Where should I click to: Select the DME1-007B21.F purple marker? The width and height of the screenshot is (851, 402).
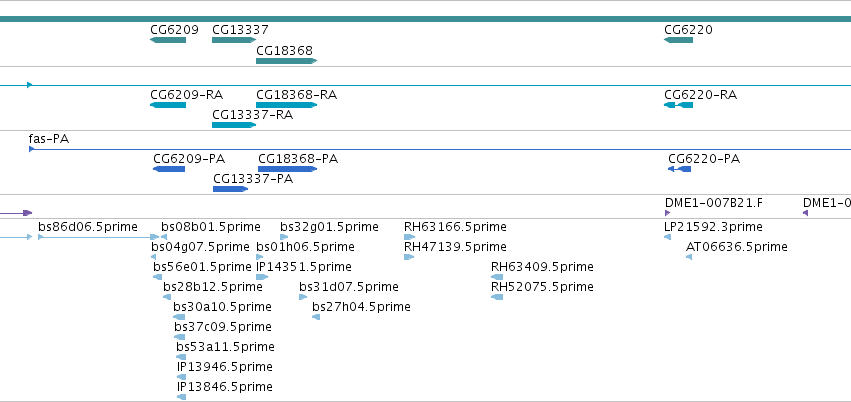(668, 213)
